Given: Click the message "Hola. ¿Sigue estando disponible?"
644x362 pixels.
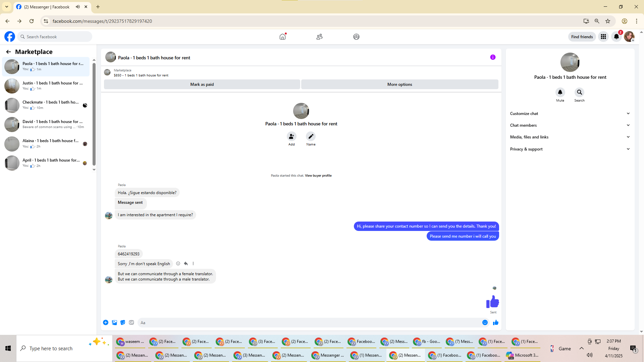Looking at the screenshot, I should (147, 193).
